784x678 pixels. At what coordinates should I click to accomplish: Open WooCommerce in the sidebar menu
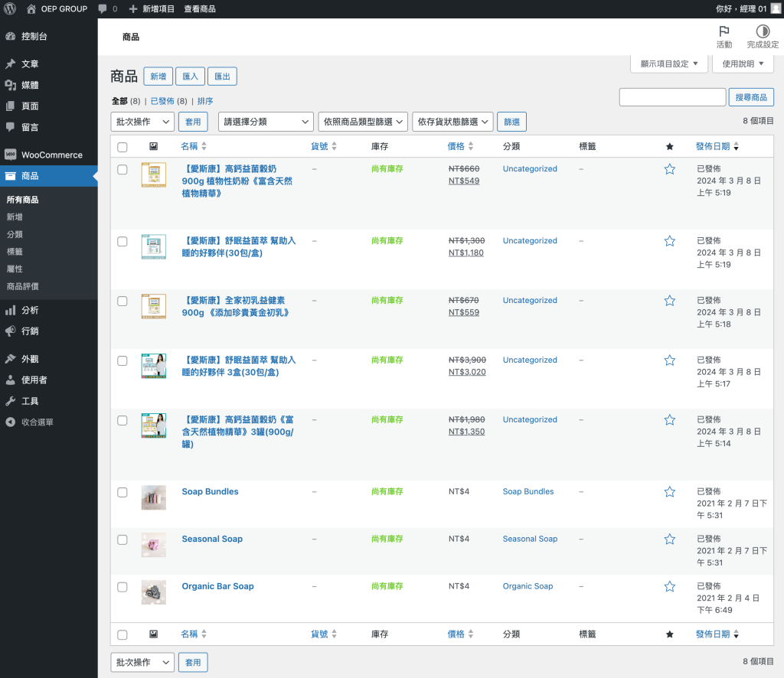51,155
